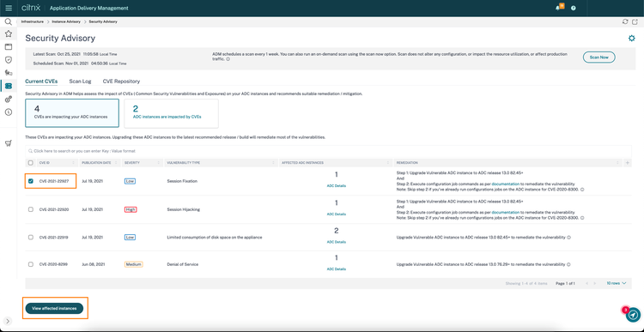This screenshot has width=644, height=332.
Task: Open the security shield icon in sidebar
Action: (9, 60)
